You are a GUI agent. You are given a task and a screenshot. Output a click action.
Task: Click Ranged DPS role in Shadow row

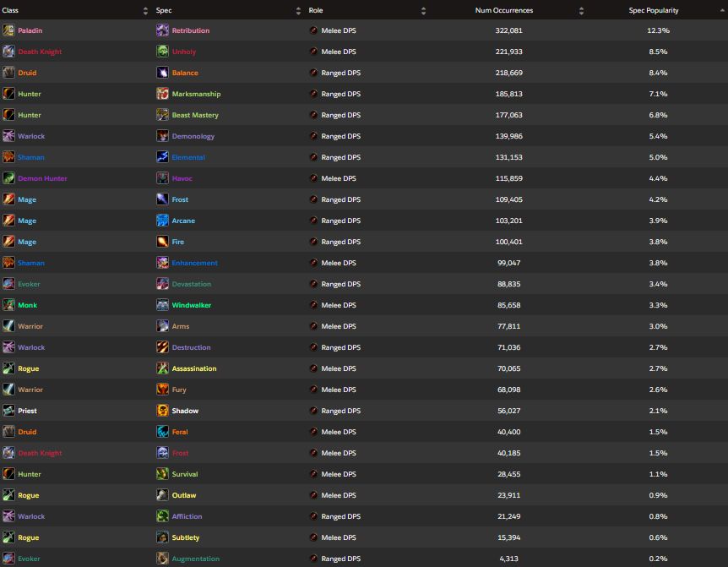pyautogui.click(x=341, y=411)
